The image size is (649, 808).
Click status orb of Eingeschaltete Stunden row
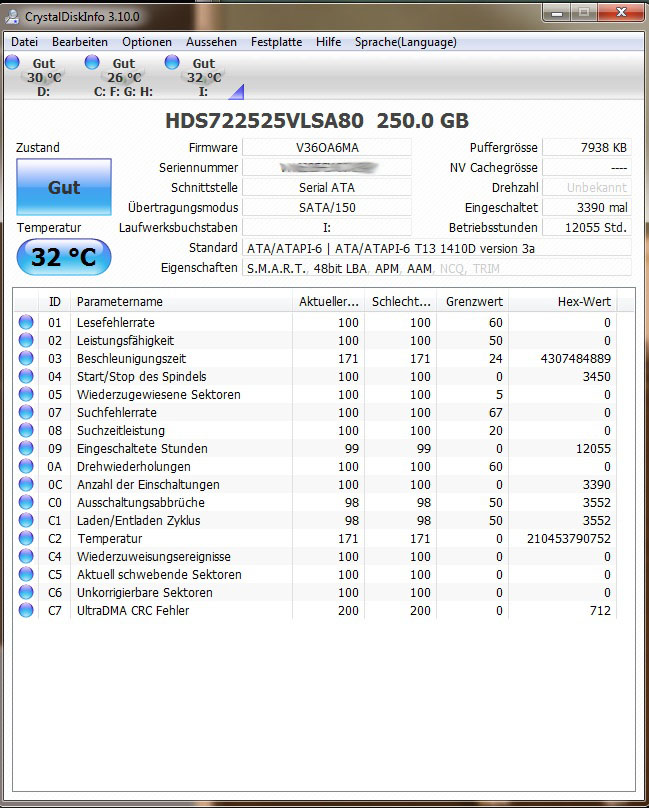26,448
